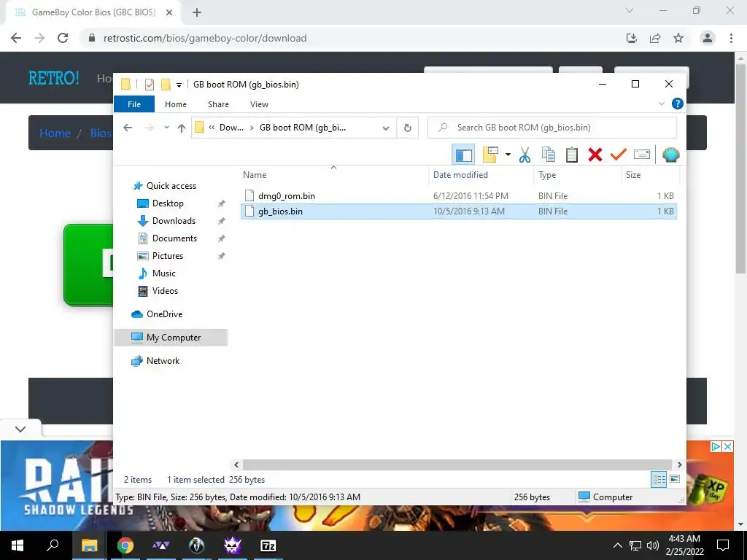The image size is (747, 560).
Task: Open Chrome profile avatar menu
Action: tap(708, 38)
